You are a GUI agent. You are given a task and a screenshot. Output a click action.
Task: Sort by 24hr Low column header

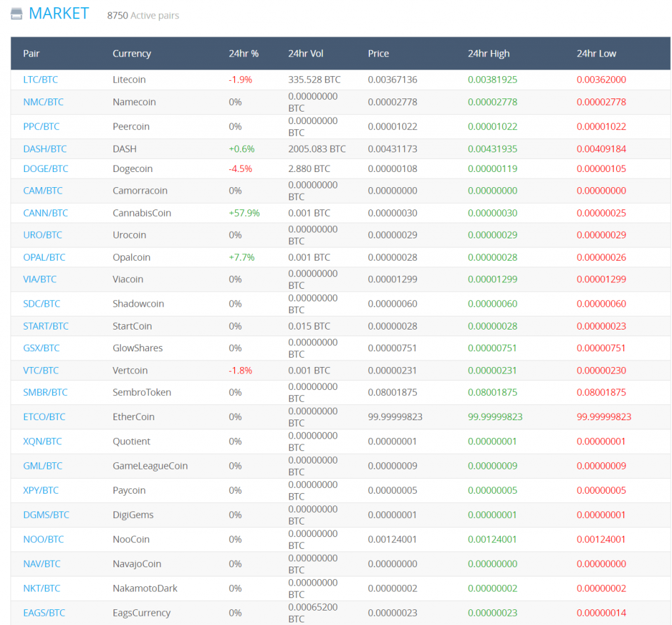596,54
